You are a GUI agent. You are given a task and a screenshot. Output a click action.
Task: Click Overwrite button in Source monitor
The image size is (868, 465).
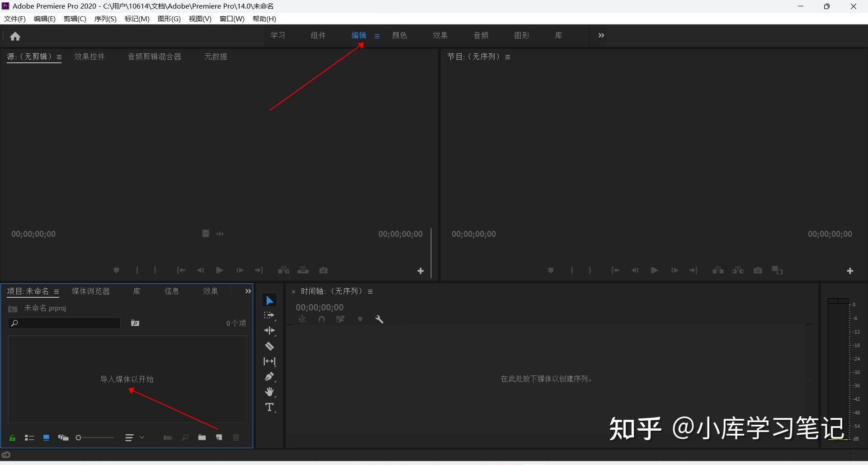pos(303,270)
